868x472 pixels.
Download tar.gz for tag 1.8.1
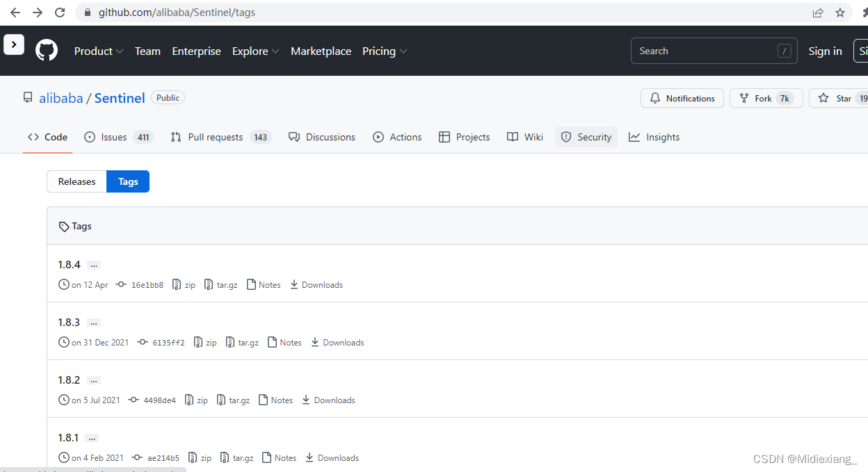tap(236, 458)
